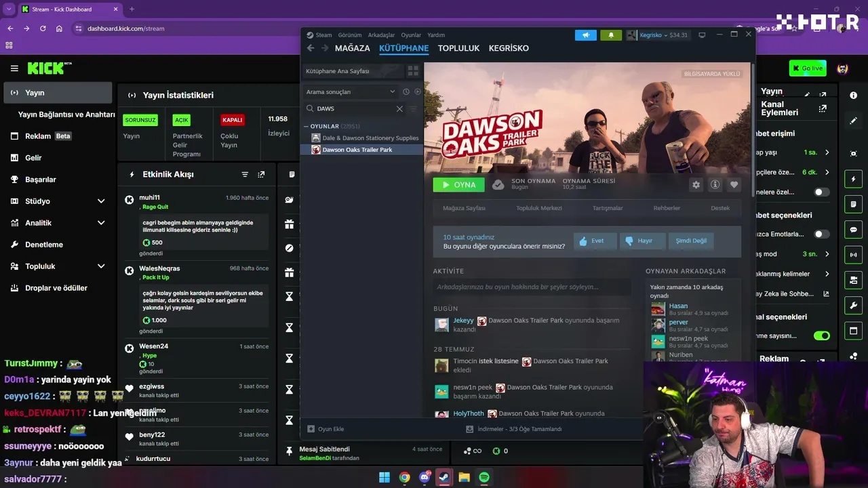This screenshot has height=488, width=868.
Task: Go to the TOPLULUK tab in Steam
Action: (458, 48)
